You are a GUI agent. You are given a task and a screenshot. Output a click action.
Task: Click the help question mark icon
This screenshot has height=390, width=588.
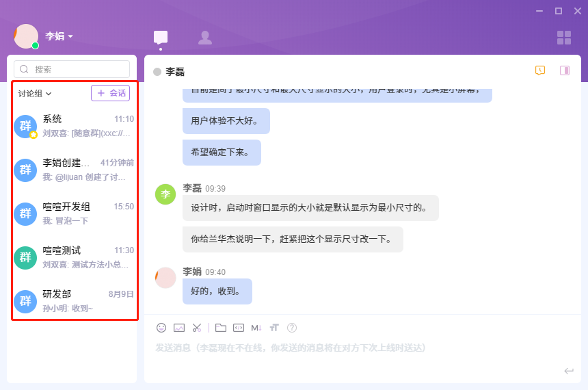pyautogui.click(x=292, y=328)
